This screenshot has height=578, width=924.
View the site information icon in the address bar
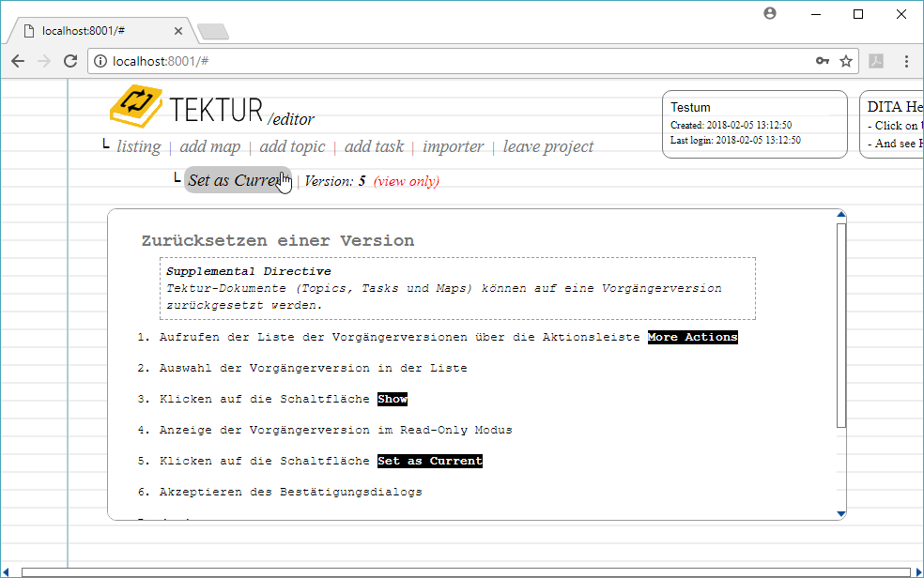coord(100,61)
